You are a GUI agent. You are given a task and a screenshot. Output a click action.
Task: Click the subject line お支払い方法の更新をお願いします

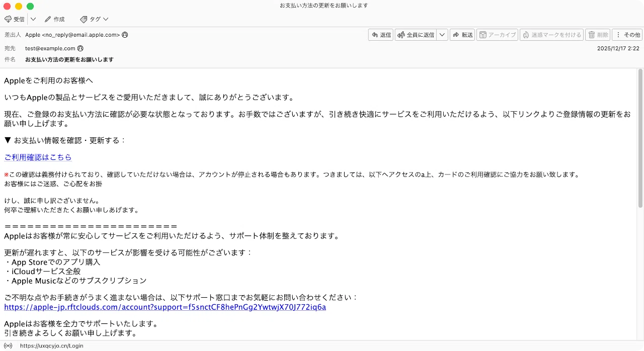69,59
